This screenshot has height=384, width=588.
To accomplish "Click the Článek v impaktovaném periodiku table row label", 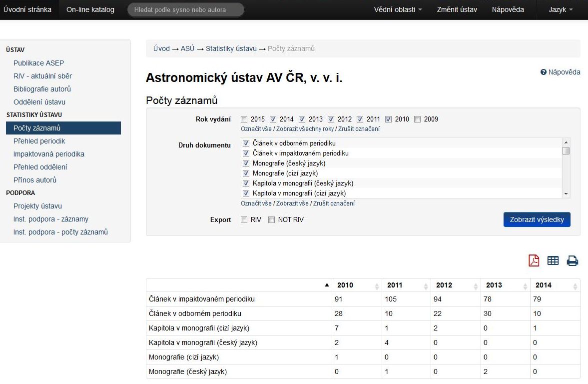I will (202, 299).
